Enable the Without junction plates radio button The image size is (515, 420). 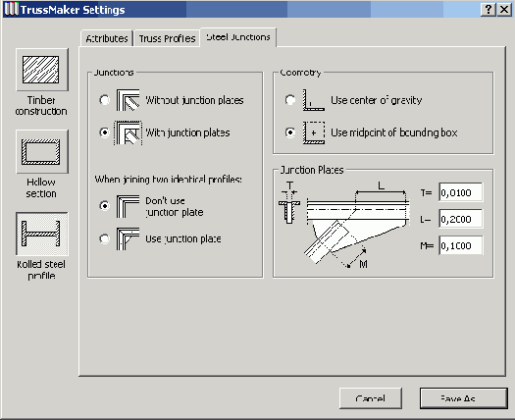[104, 100]
